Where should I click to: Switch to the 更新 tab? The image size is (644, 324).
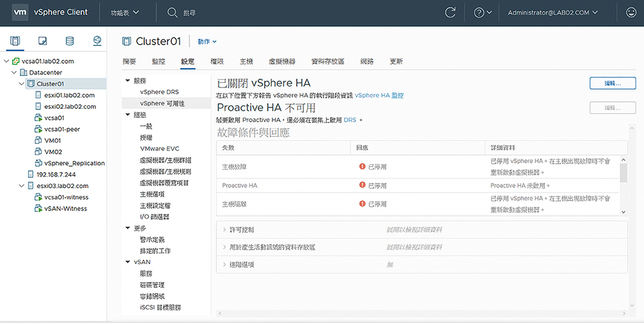click(x=396, y=61)
